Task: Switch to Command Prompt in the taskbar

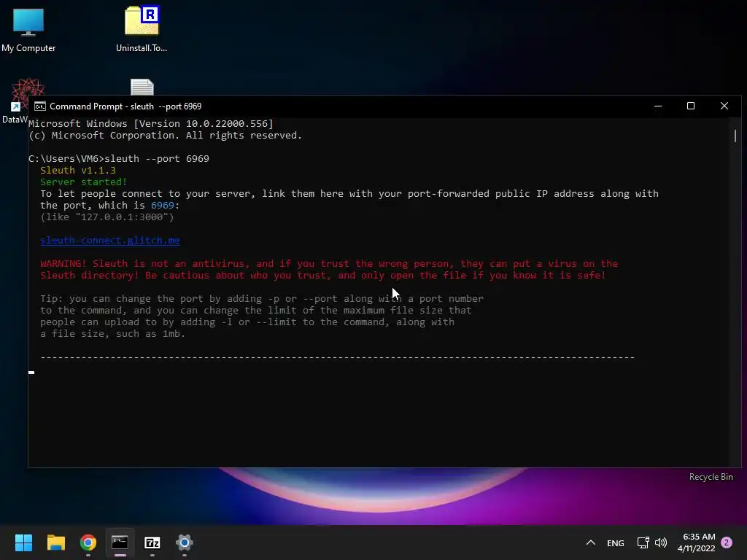Action: (120, 542)
